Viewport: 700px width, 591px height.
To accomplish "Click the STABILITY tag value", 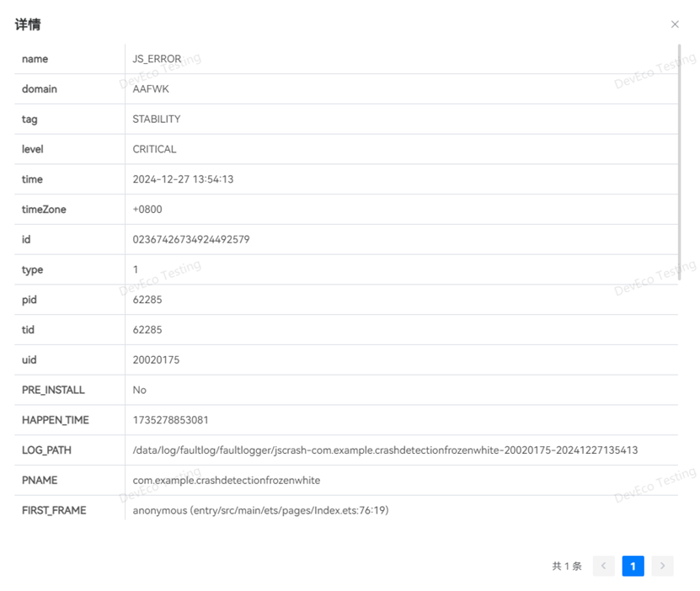I will [157, 120].
